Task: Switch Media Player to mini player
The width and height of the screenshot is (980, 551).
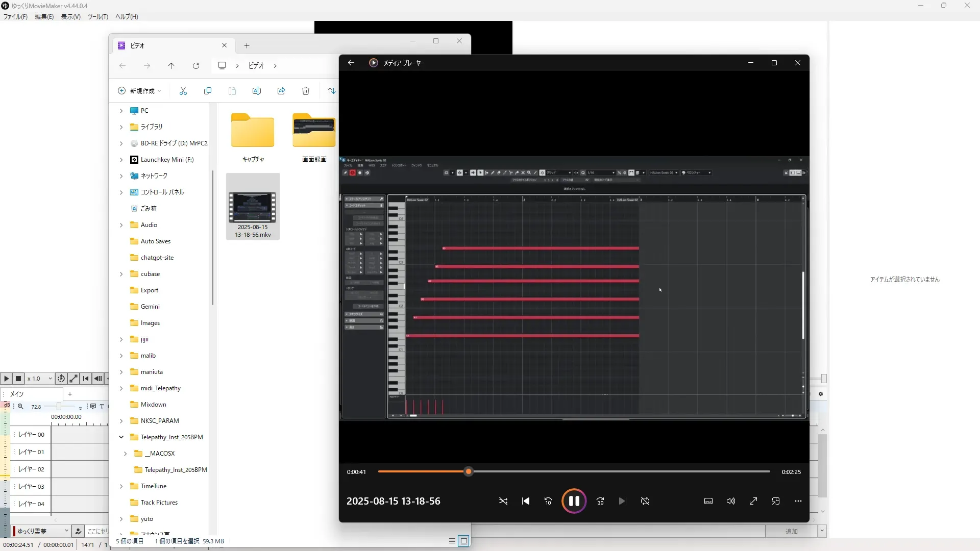Action: (776, 501)
